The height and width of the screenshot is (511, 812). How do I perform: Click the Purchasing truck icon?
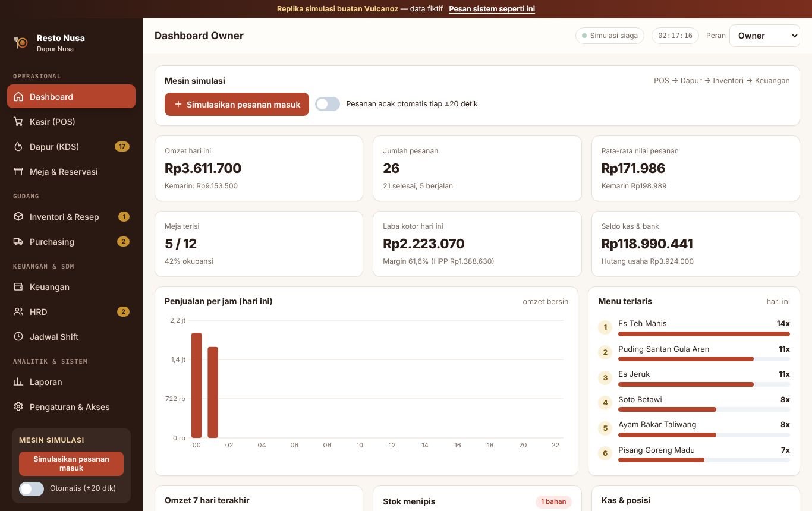18,242
